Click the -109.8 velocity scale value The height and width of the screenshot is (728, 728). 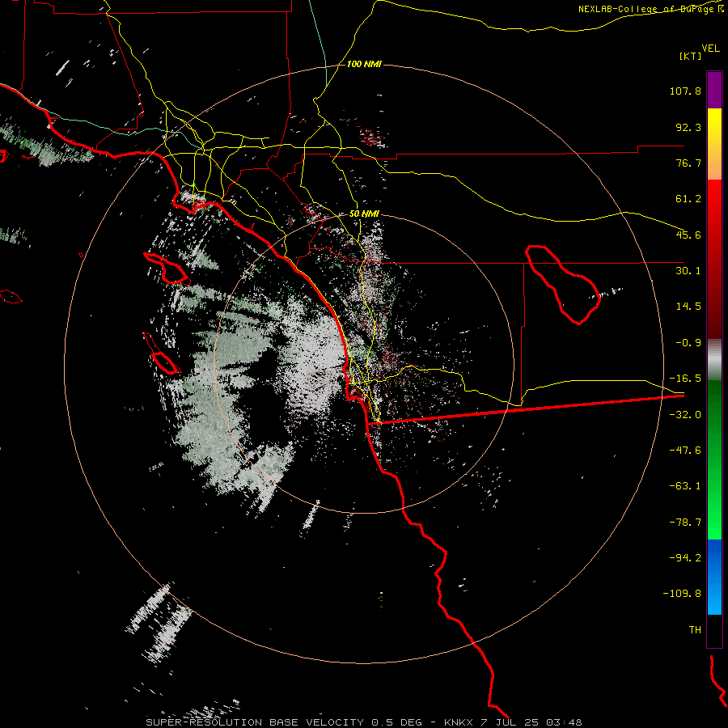(682, 594)
